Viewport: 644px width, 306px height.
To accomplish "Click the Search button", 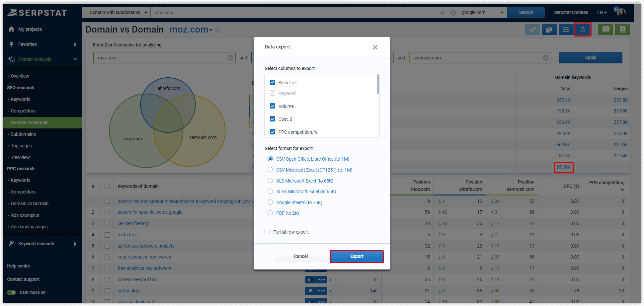I will coord(526,12).
